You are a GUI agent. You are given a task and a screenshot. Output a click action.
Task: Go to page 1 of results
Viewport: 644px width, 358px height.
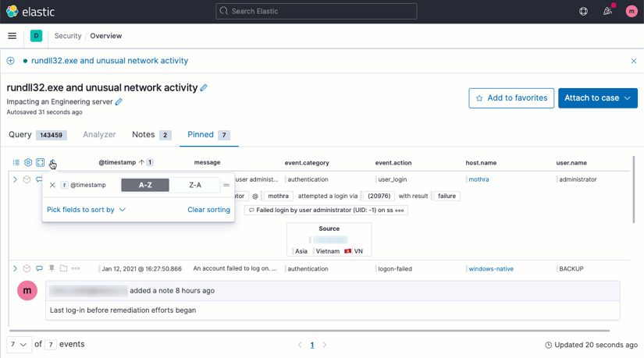click(312, 345)
